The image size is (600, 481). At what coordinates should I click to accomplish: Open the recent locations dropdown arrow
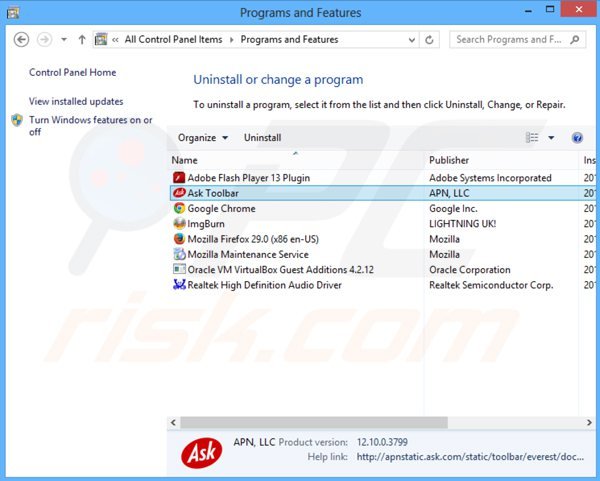pos(64,39)
